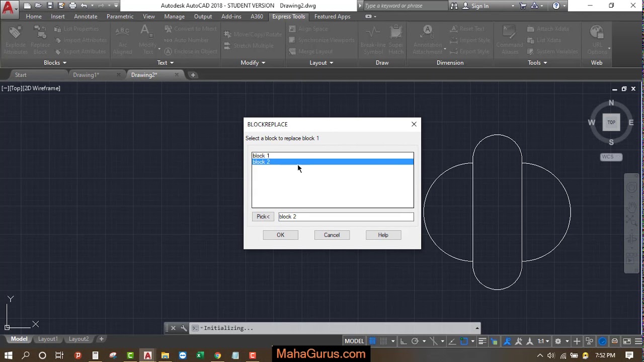Toggle annotation visibility blue icon
This screenshot has width=644, height=362.
coord(507,341)
